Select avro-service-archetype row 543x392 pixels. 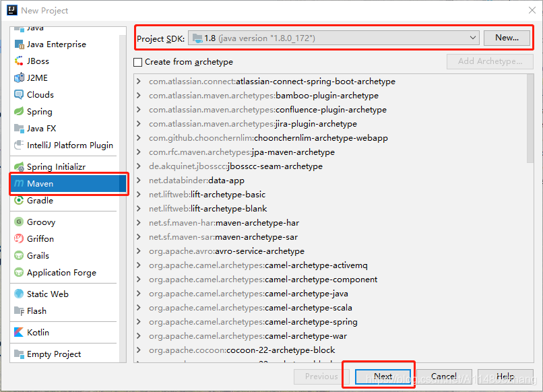pyautogui.click(x=330, y=251)
